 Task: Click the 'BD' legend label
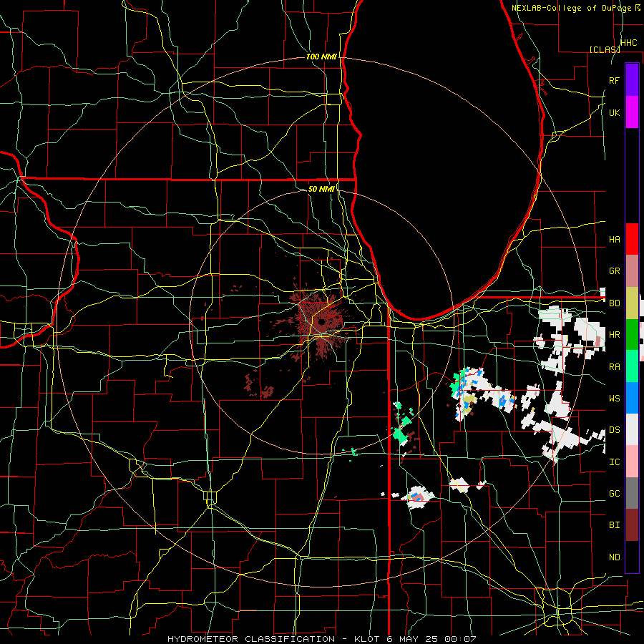[614, 303]
